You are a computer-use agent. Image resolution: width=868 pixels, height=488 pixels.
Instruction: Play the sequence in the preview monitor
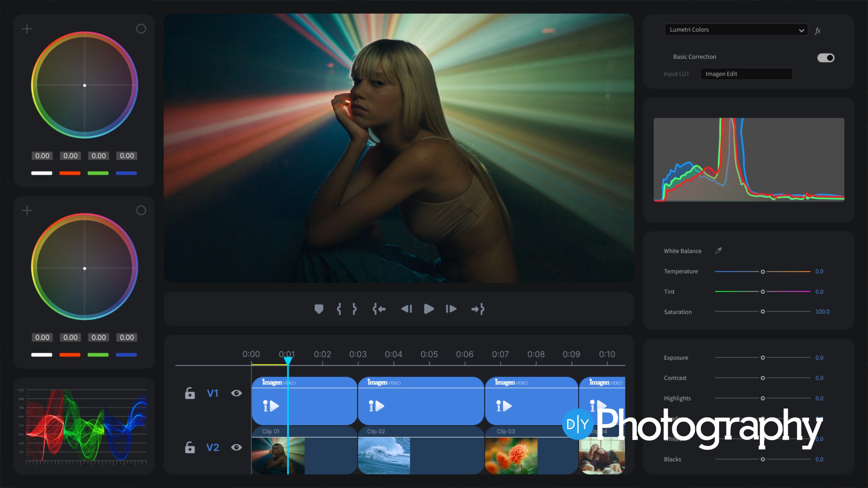[x=428, y=309]
